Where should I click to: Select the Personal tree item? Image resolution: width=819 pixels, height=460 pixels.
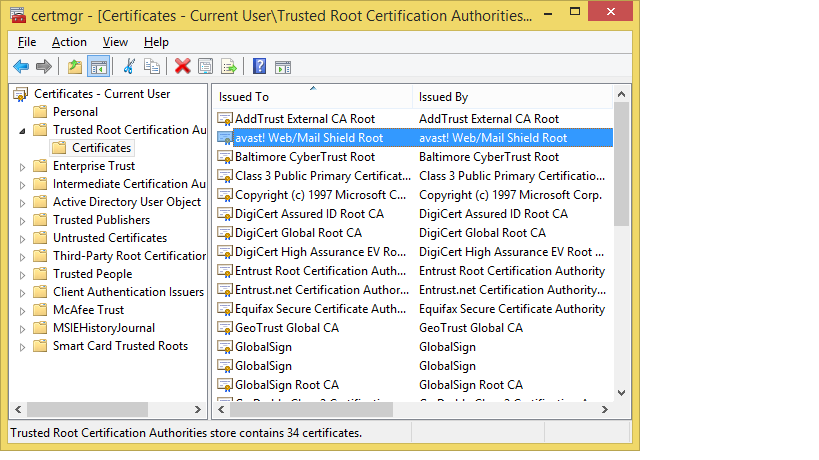click(75, 112)
